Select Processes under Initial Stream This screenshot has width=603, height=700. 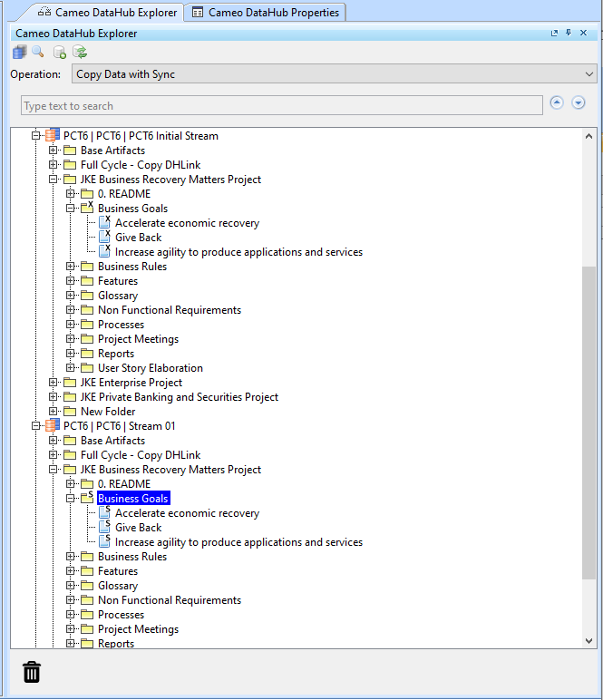click(121, 325)
